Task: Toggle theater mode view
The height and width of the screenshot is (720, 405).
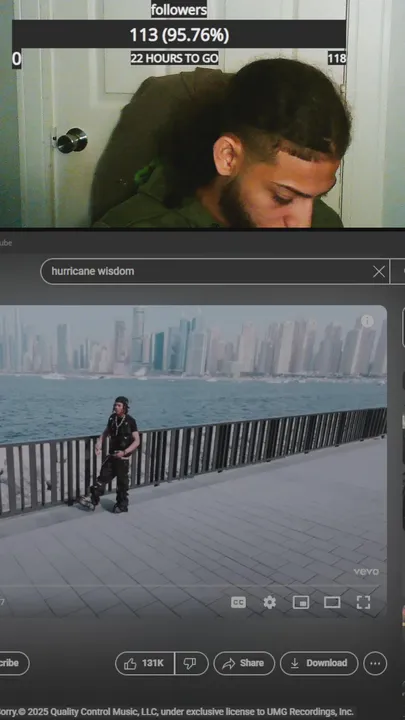Action: click(332, 602)
